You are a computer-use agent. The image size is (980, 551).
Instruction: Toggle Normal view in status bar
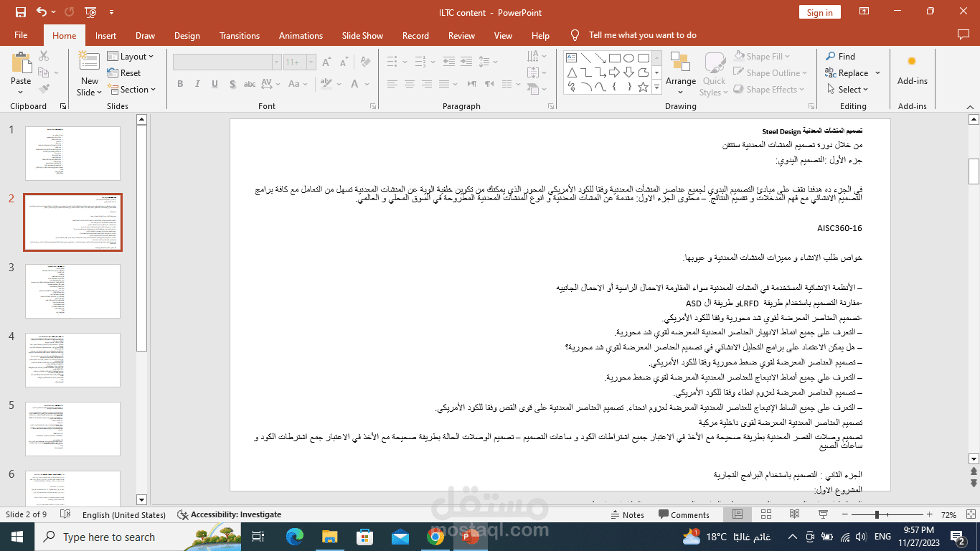738,514
